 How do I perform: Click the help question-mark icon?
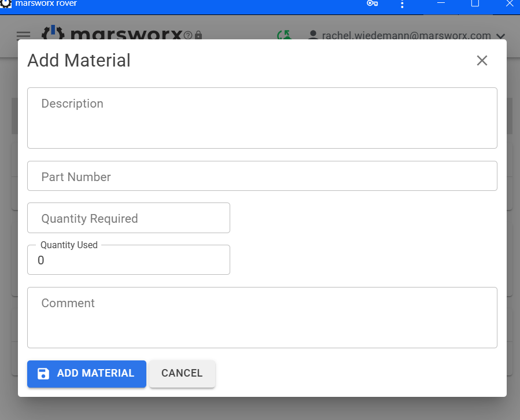click(x=188, y=35)
